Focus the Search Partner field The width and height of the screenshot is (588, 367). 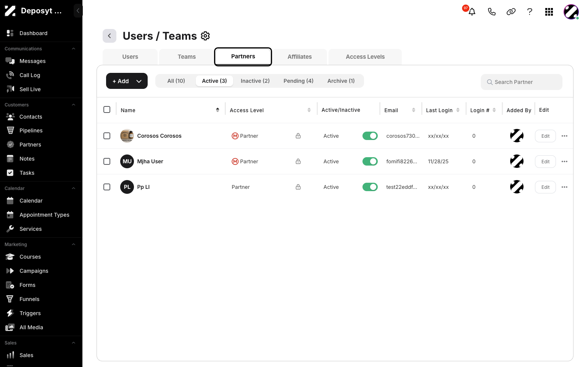(522, 82)
